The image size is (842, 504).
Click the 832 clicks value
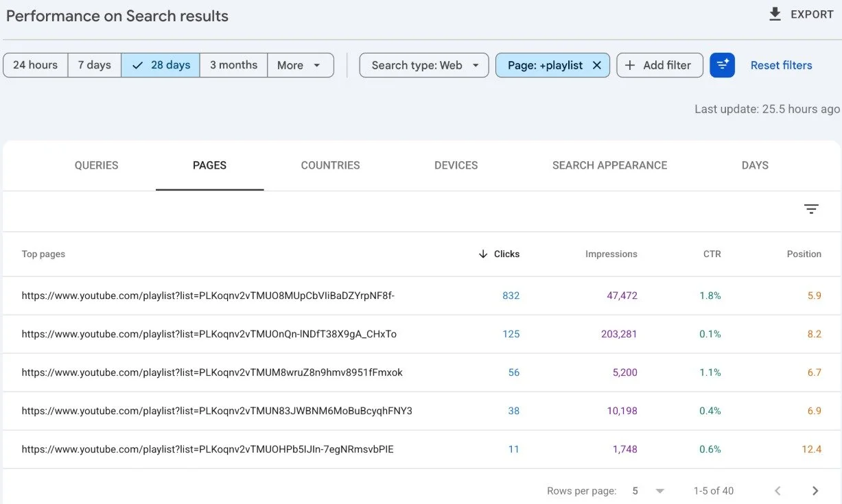click(x=511, y=296)
